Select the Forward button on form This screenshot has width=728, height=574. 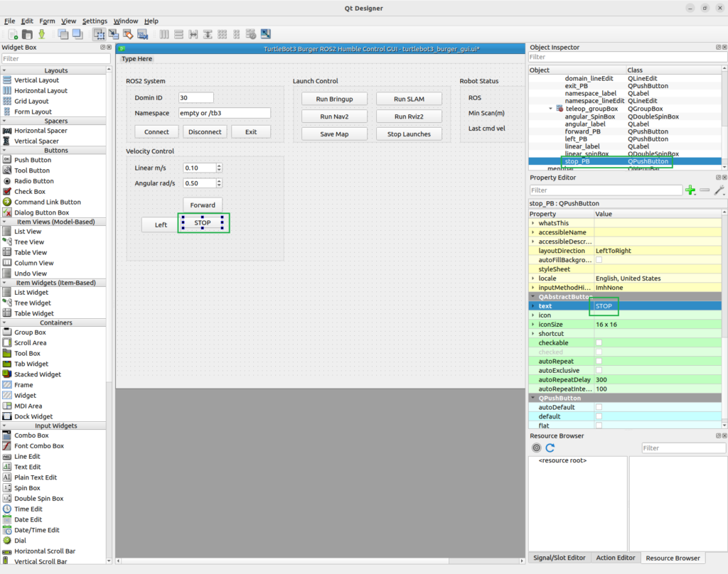coord(203,205)
